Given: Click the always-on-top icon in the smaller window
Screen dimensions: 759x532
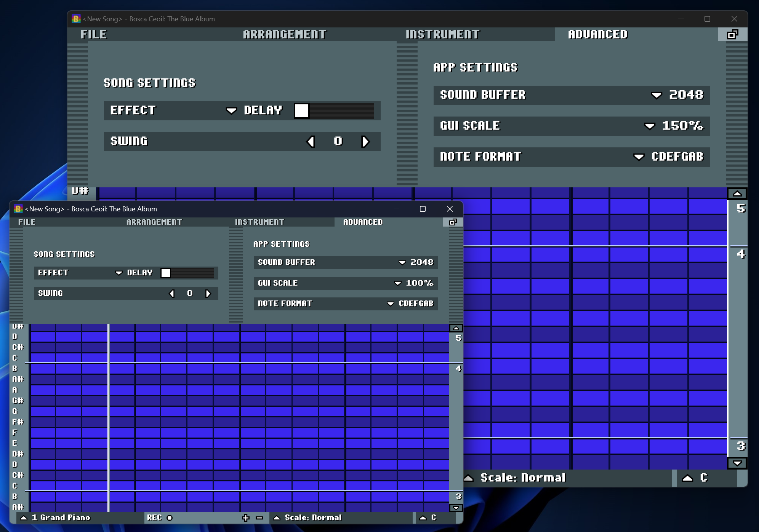Looking at the screenshot, I should [453, 222].
